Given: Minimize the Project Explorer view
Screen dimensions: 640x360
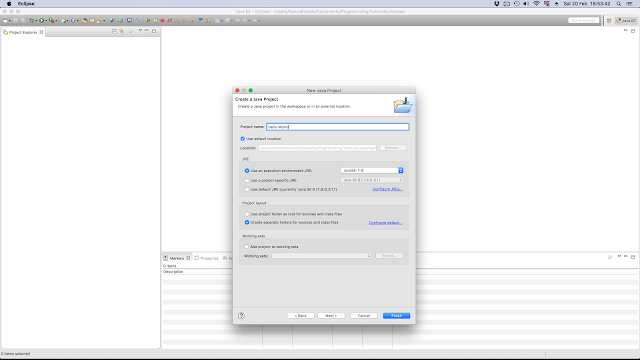Looking at the screenshot, I should 147,31.
